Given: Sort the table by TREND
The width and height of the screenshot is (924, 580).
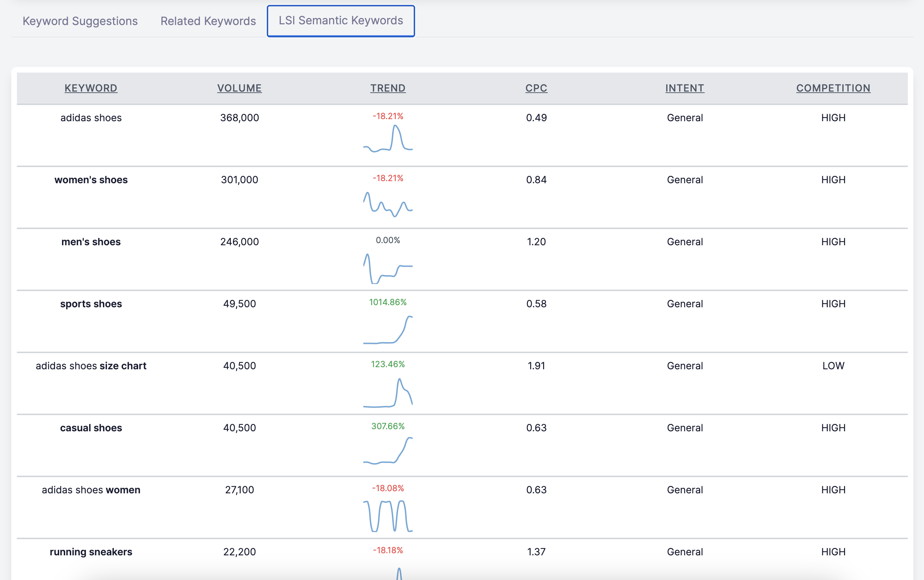Looking at the screenshot, I should (x=387, y=88).
